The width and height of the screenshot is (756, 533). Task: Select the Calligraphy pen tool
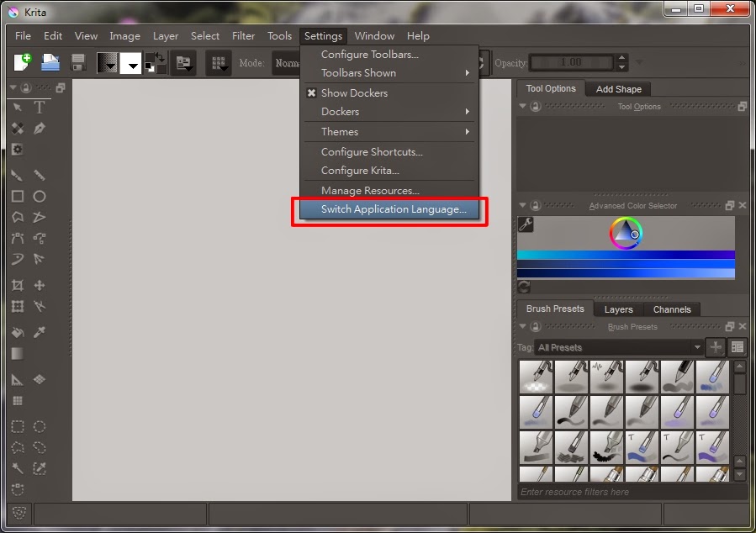pos(40,129)
